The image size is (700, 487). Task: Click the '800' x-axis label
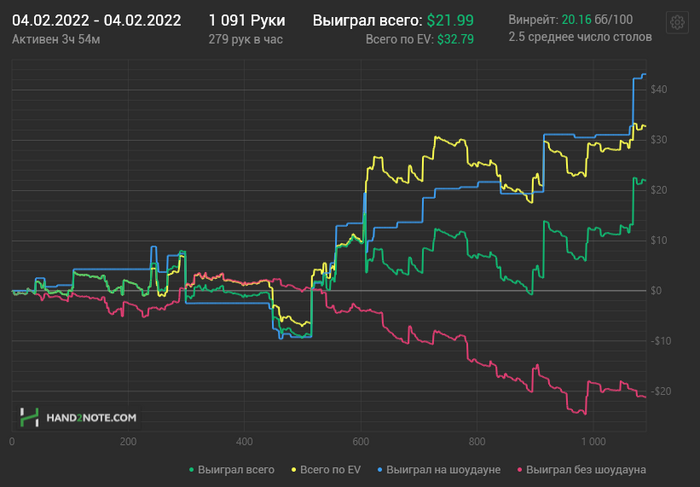point(477,442)
